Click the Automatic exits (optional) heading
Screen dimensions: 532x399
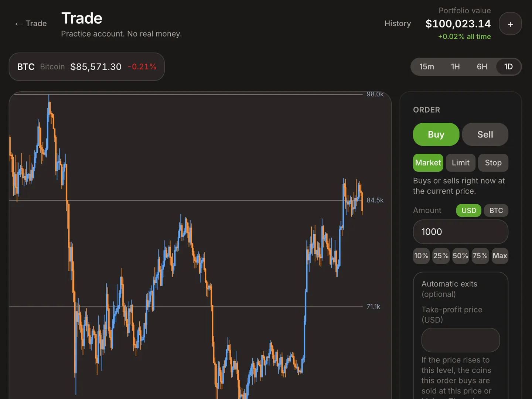point(449,289)
